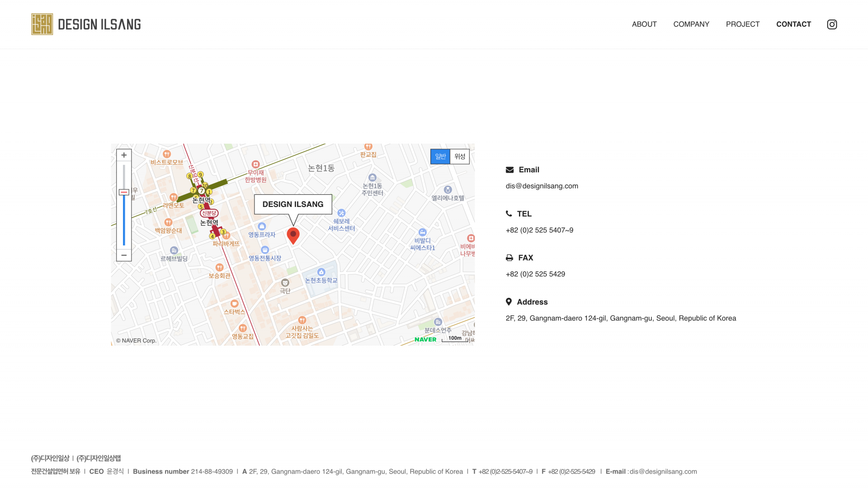The height and width of the screenshot is (489, 868).
Task: Click the map pin icon beside Address
Action: (509, 302)
